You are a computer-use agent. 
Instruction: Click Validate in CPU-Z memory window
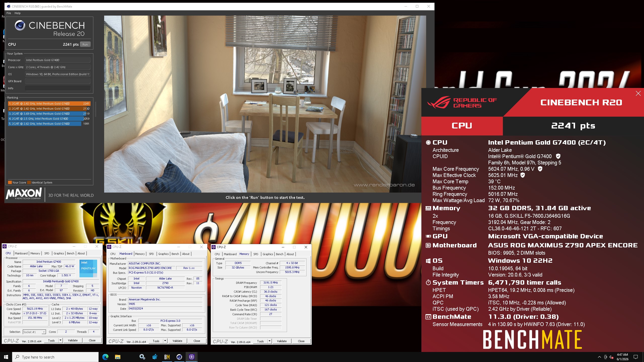(x=282, y=341)
